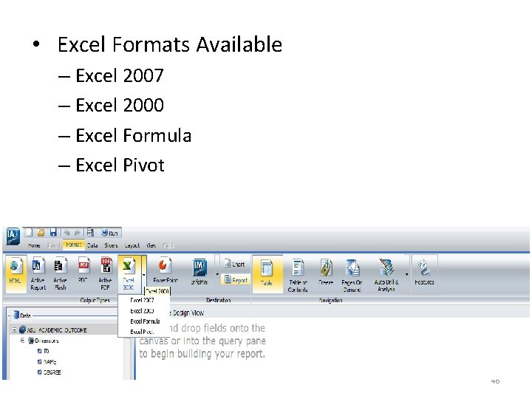Collapse ASU ACADEMIC OUTCOME tree node
The height and width of the screenshot is (399, 532).
pyautogui.click(x=15, y=330)
